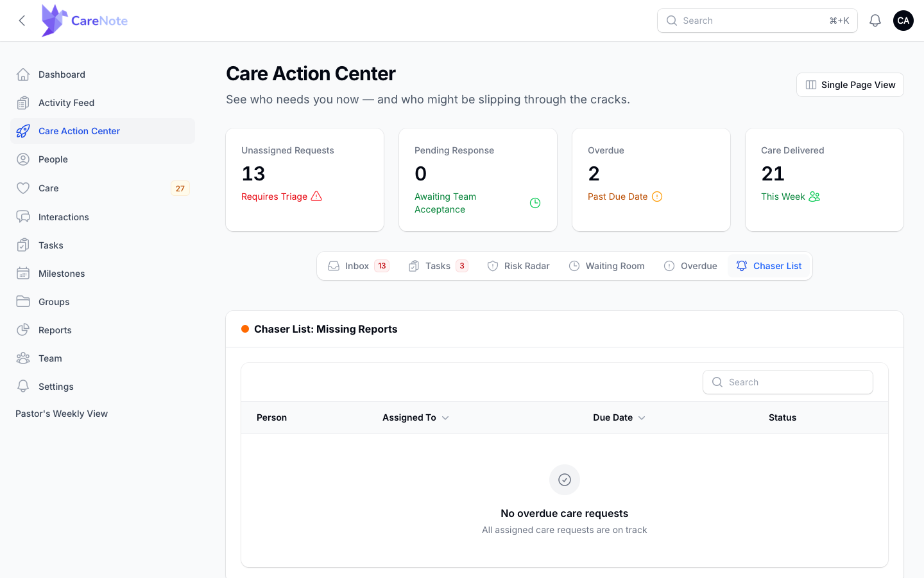Click the Status column header
The image size is (924, 578).
click(x=782, y=417)
